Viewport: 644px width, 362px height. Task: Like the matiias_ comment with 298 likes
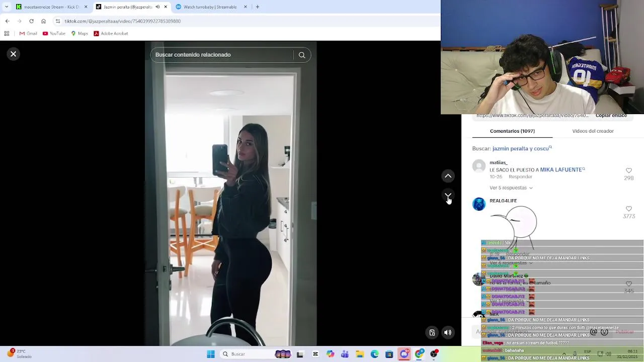point(628,171)
